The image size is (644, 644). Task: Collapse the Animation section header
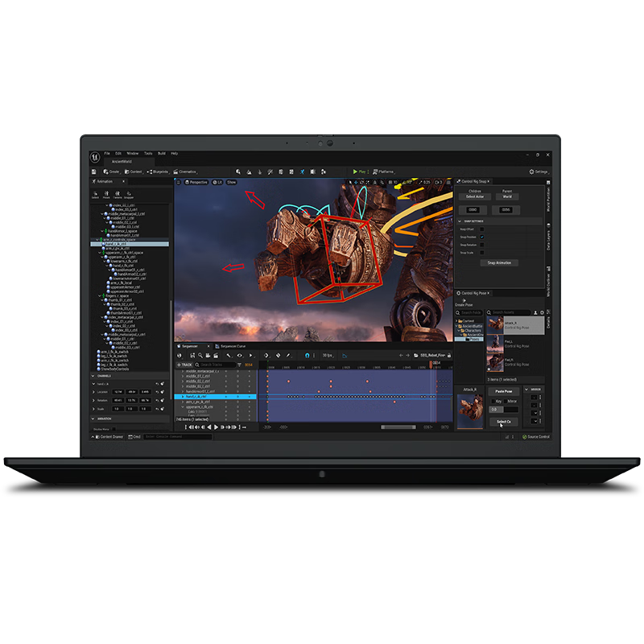point(93,419)
